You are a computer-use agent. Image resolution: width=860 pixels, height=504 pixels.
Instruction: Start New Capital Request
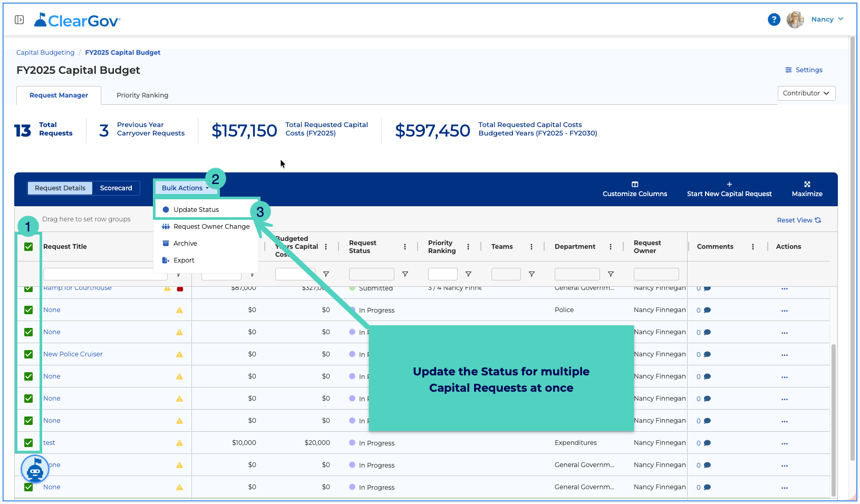(729, 189)
